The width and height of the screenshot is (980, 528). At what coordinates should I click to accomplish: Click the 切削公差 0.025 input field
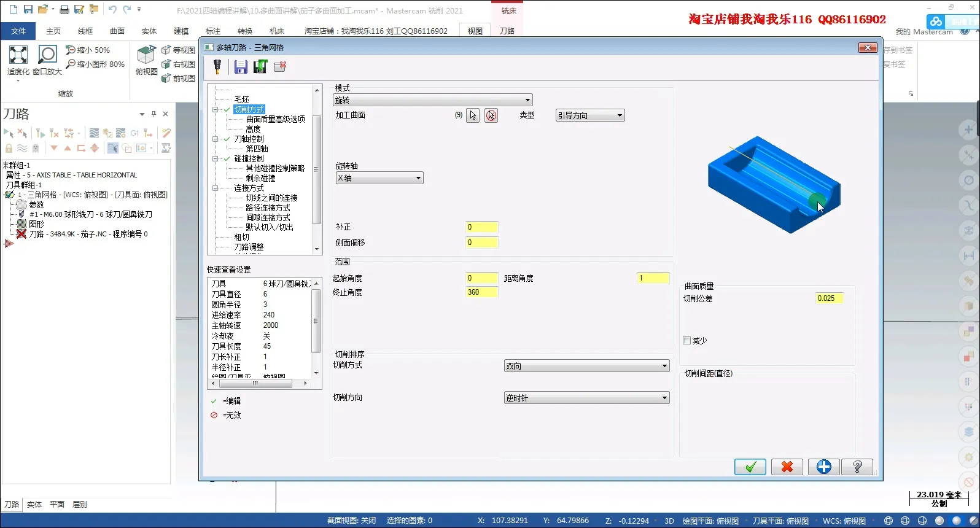830,298
